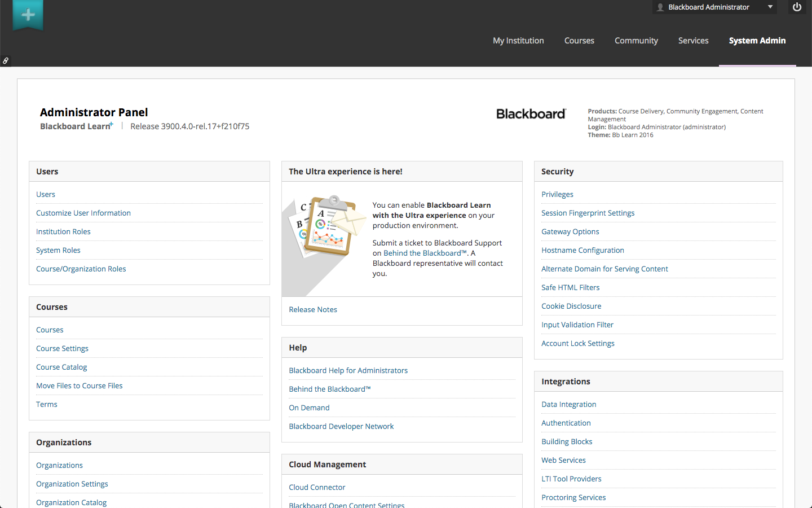This screenshot has width=812, height=508.
Task: Open Input Validation Filter
Action: [x=577, y=325]
